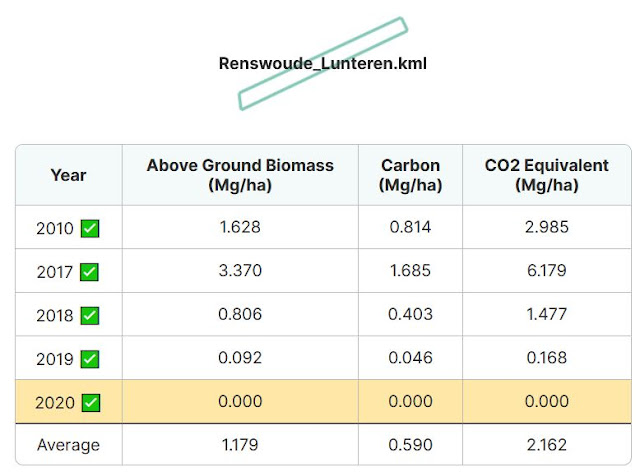The image size is (640, 472).
Task: Select the 2010 biomass value 1.628
Action: tap(240, 227)
